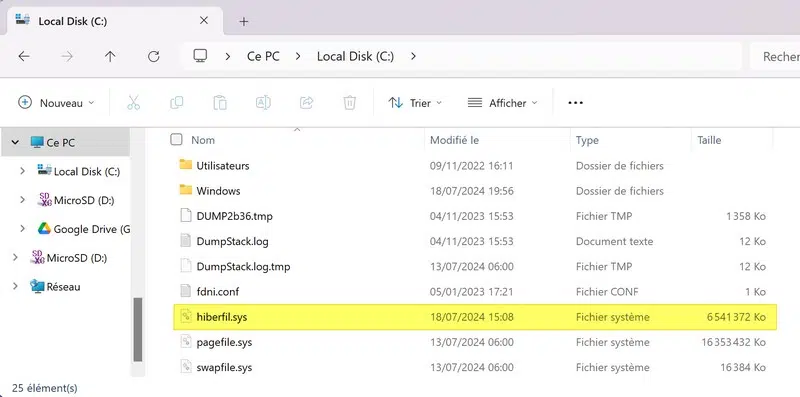Select the fdni.conf file name
Screen dimensions: 800x397
pos(218,292)
